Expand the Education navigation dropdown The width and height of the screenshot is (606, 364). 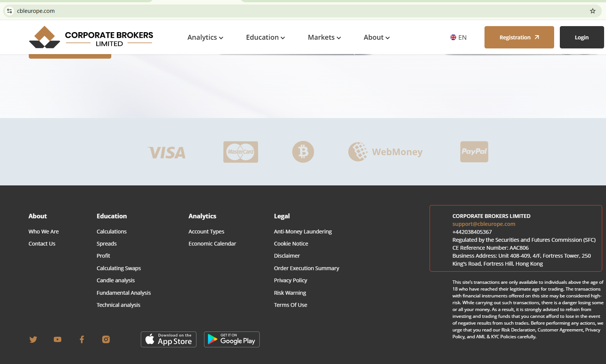(265, 37)
